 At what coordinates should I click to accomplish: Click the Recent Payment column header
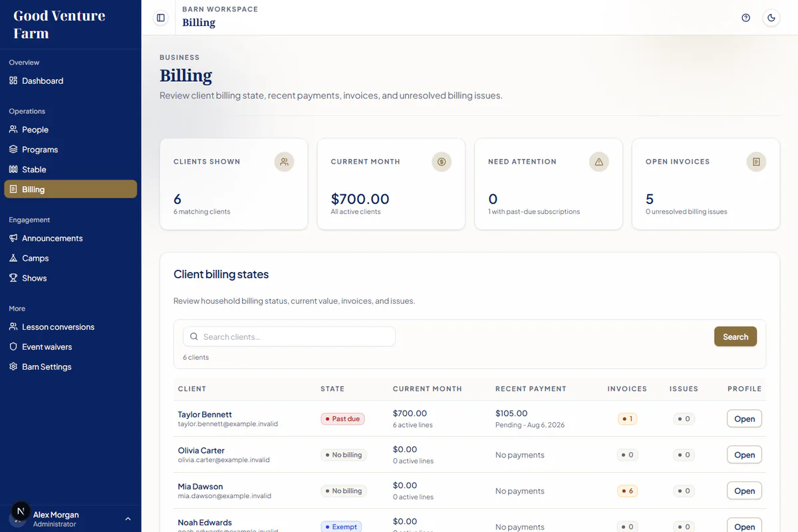[x=531, y=389]
